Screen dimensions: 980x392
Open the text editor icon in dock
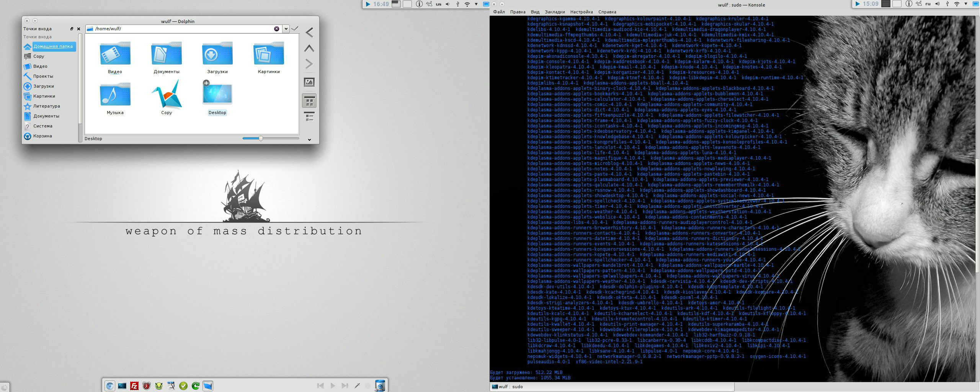(x=171, y=385)
